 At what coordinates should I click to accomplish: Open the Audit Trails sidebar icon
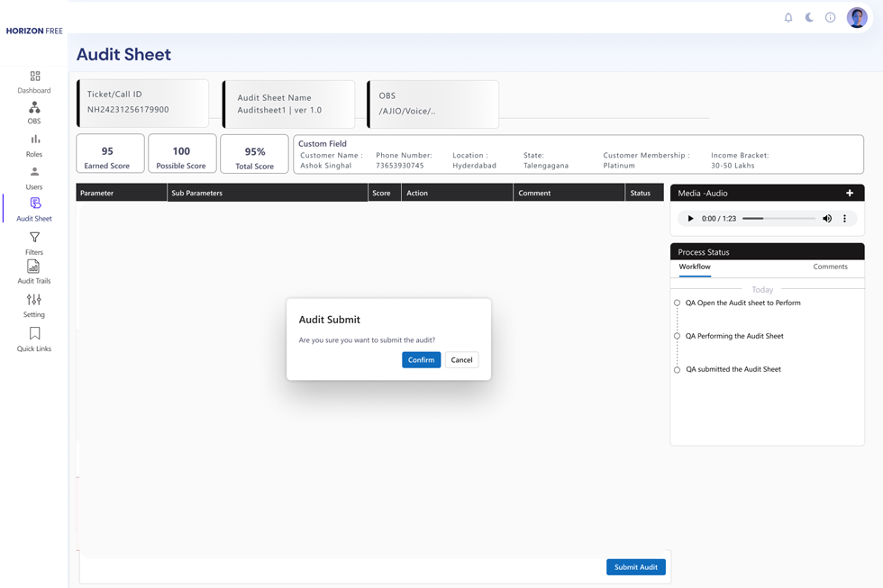point(34,267)
